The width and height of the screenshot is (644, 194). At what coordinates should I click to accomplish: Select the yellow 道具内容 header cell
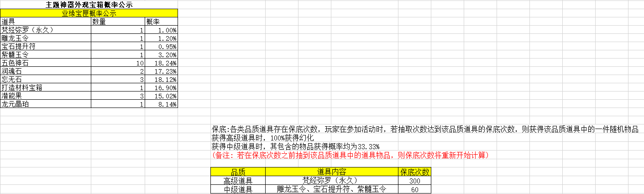point(331,172)
